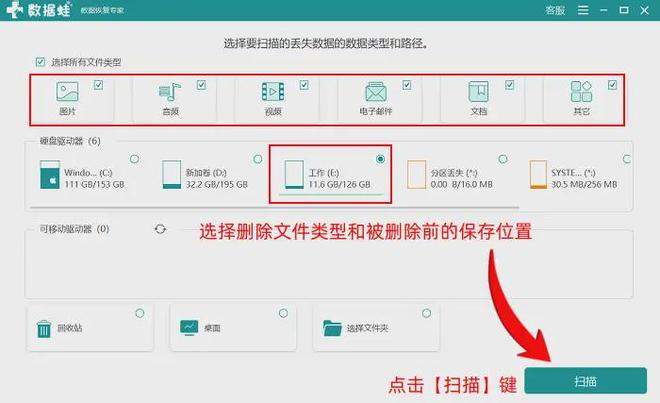
Task: Select the 新加卷 (D:) radio button
Action: point(258,159)
